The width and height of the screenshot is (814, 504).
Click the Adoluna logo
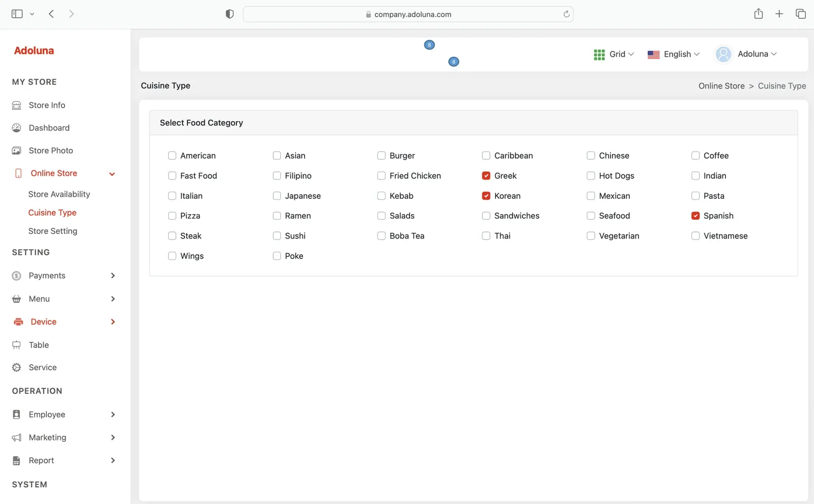pos(34,51)
